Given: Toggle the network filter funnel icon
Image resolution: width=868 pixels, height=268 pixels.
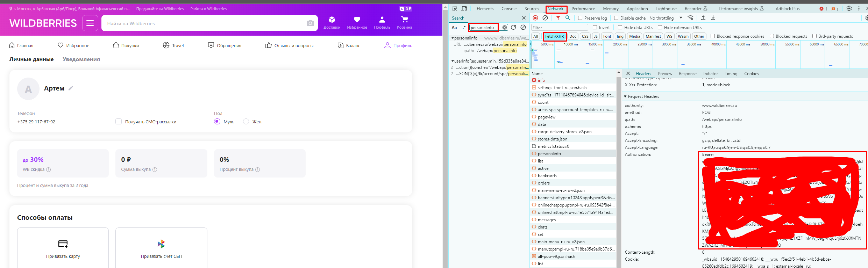Looking at the screenshot, I should pyautogui.click(x=558, y=18).
